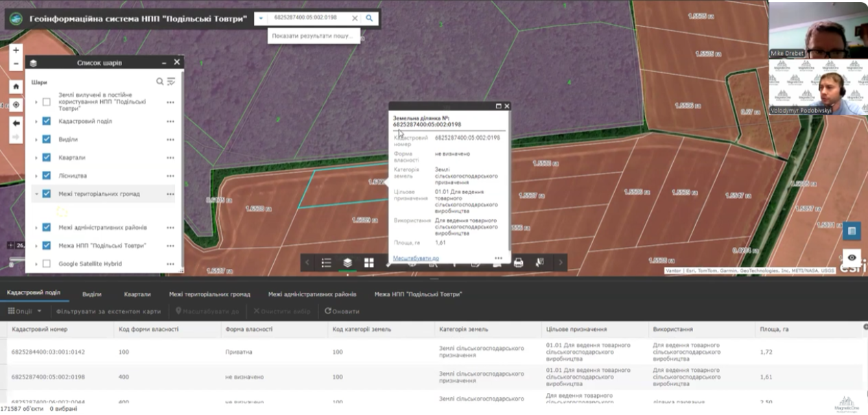Click the home default extent button
This screenshot has width=868, height=415.
[x=16, y=87]
